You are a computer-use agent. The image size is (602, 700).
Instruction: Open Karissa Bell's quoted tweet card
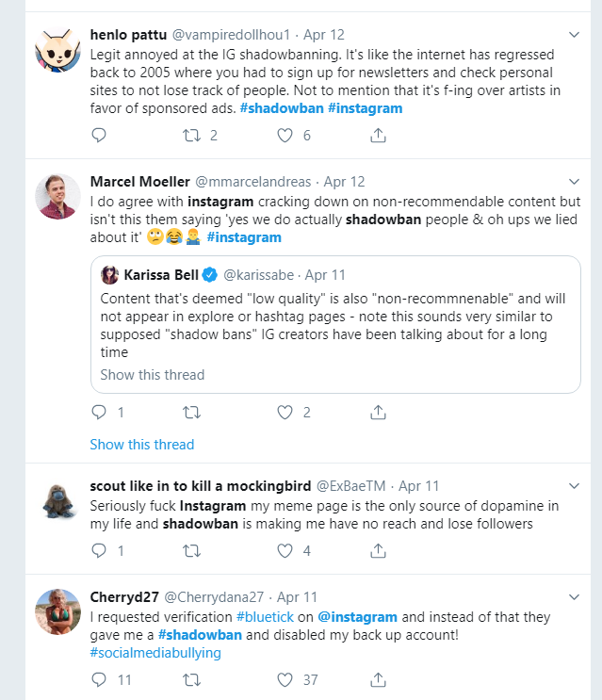click(x=339, y=320)
